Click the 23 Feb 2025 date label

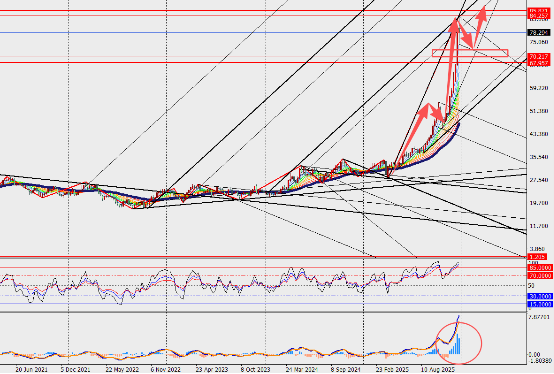pos(392,370)
